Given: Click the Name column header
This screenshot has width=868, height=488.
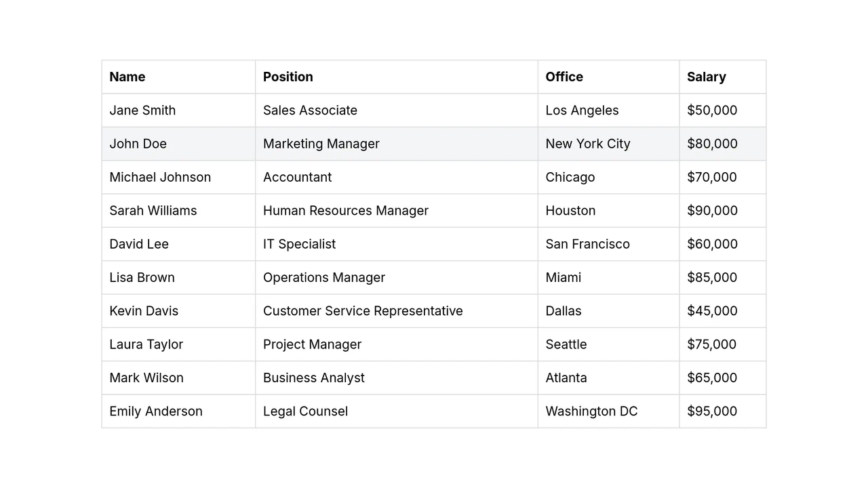Looking at the screenshot, I should (178, 77).
